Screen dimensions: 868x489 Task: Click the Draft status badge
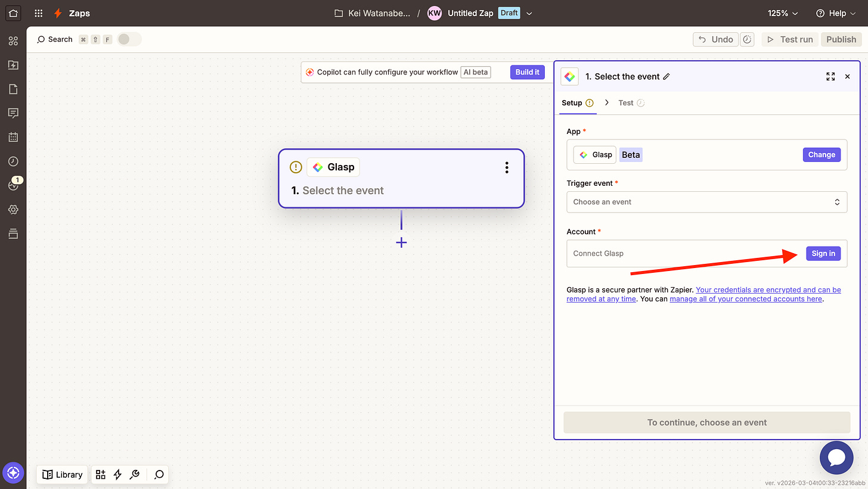(509, 13)
